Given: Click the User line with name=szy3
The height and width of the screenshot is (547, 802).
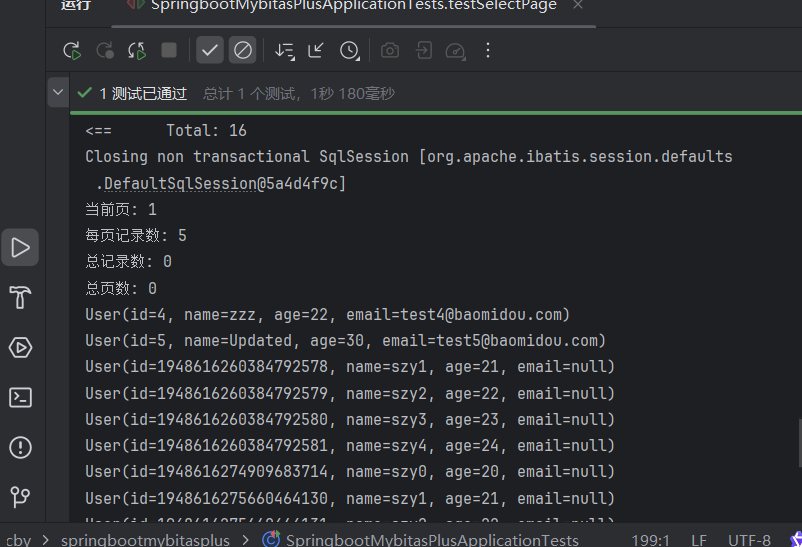Looking at the screenshot, I should (x=350, y=419).
